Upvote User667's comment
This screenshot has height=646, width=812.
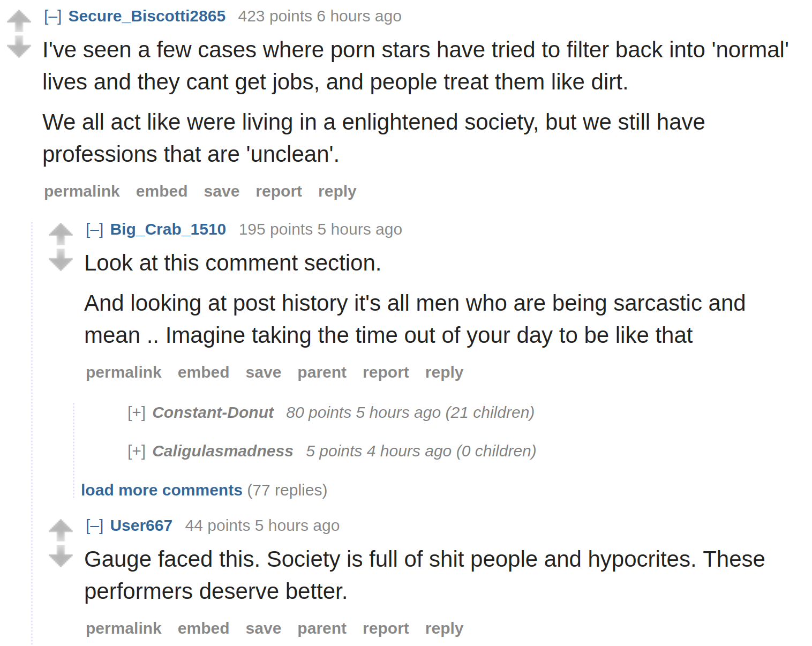[x=61, y=530]
